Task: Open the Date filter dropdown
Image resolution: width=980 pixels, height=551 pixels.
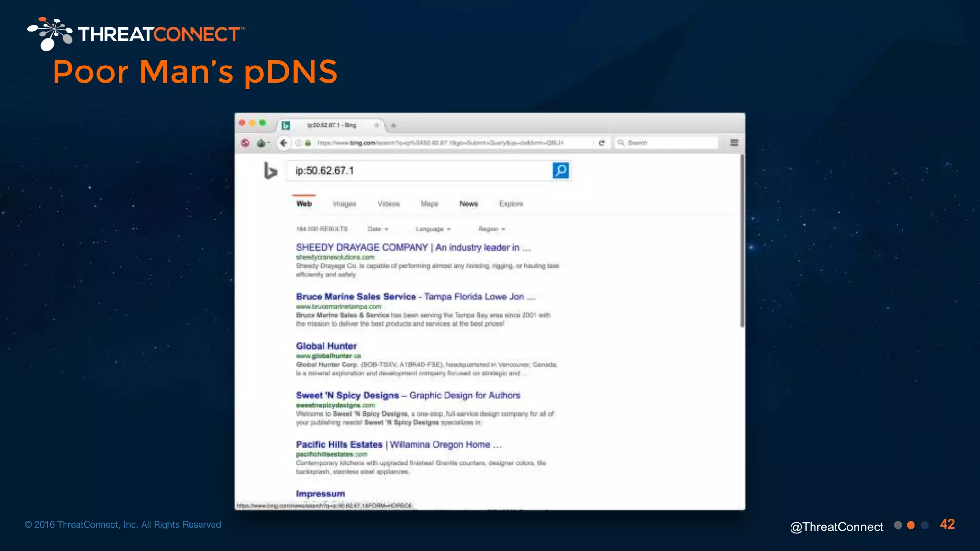Action: pyautogui.click(x=378, y=229)
